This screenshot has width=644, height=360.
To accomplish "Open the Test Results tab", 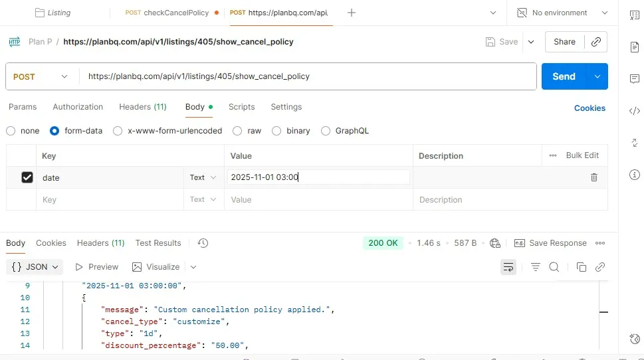I will coord(158,243).
